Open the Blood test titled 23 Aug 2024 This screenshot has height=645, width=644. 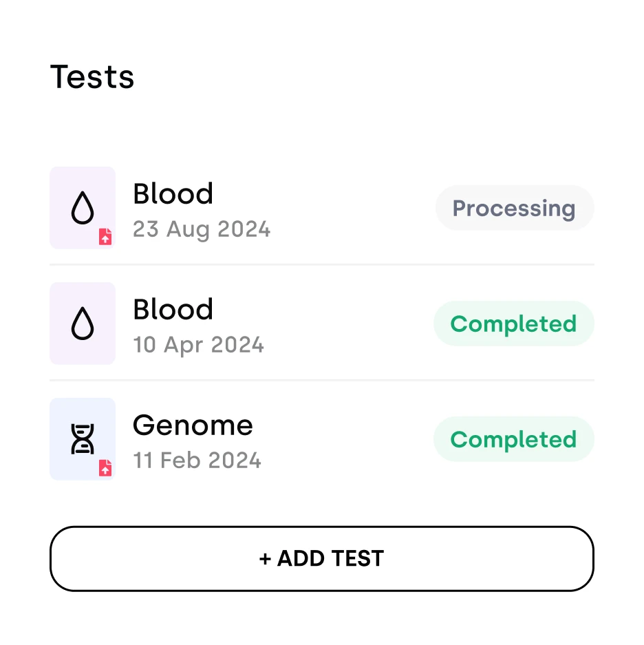point(173,194)
